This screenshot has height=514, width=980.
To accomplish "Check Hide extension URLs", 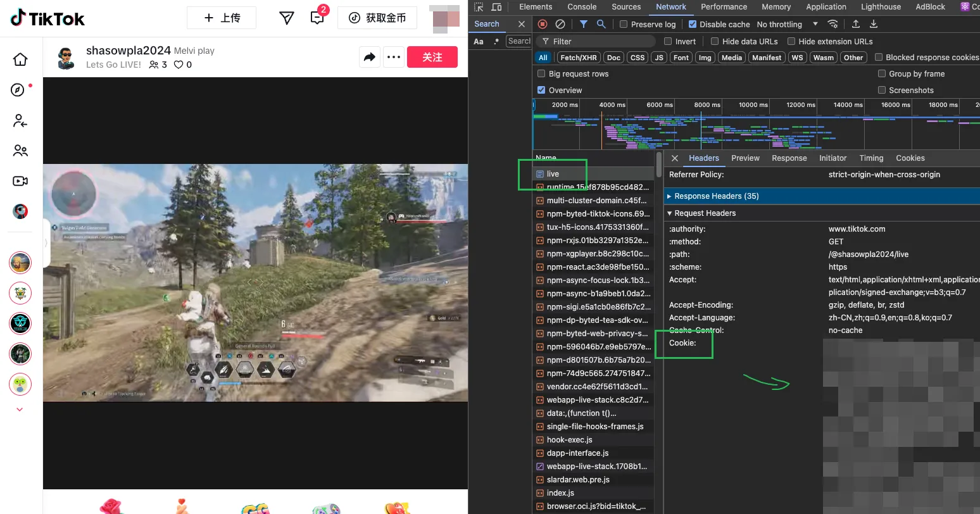I will tap(791, 41).
